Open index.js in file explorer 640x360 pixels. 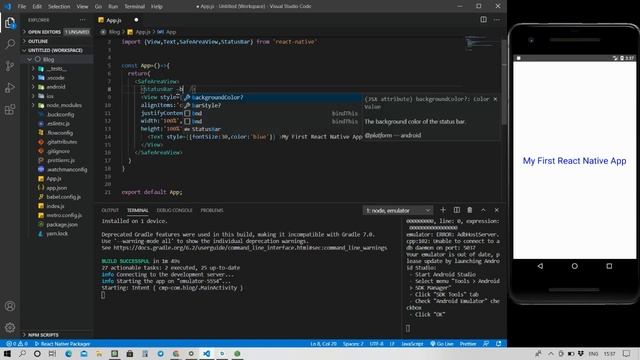[x=55, y=206]
